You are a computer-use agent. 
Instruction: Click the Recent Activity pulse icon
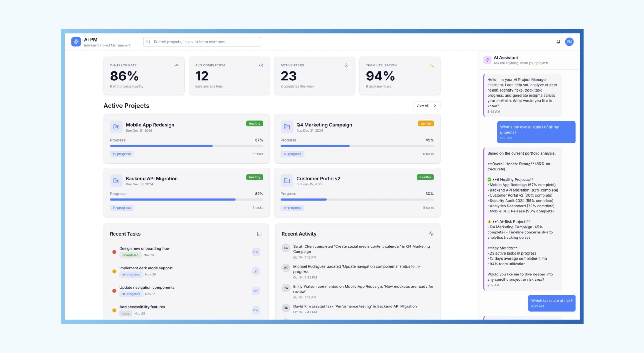[431, 234]
